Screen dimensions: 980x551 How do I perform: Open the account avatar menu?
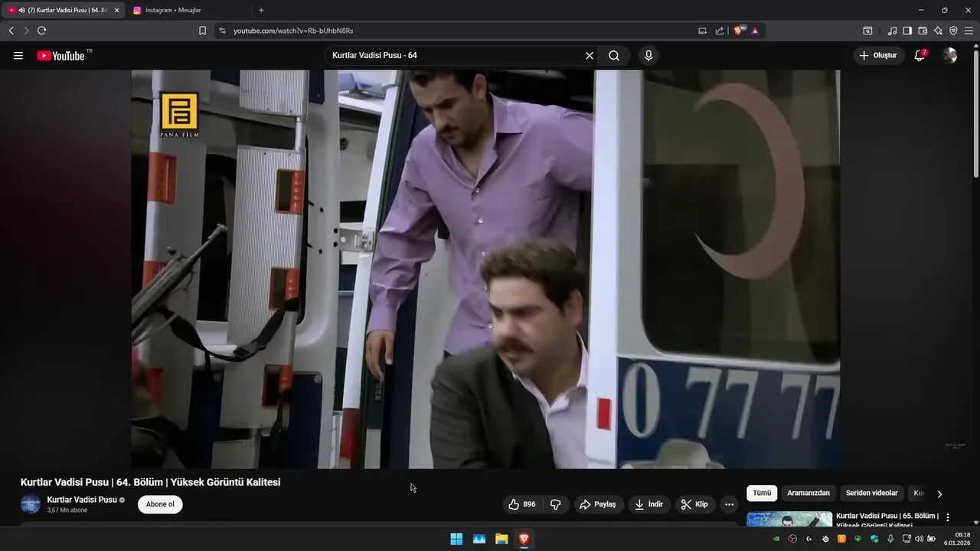pos(949,55)
